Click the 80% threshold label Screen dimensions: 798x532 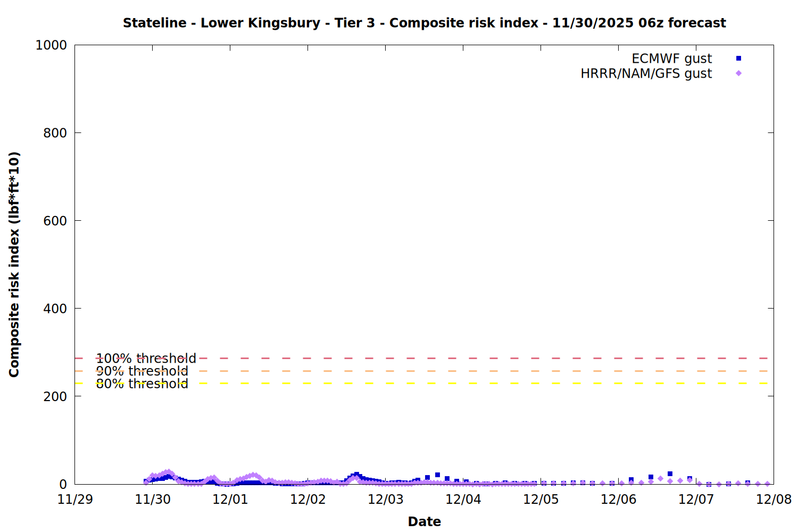(x=142, y=384)
